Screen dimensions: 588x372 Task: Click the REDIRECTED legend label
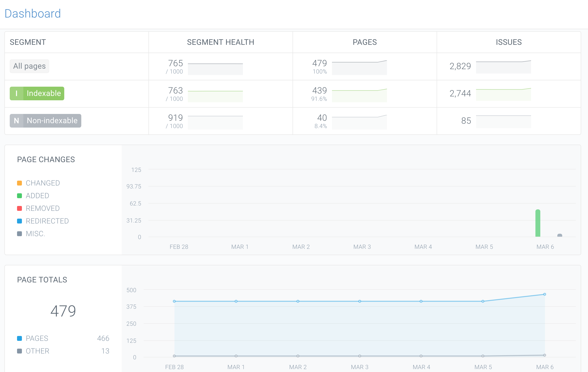(47, 221)
